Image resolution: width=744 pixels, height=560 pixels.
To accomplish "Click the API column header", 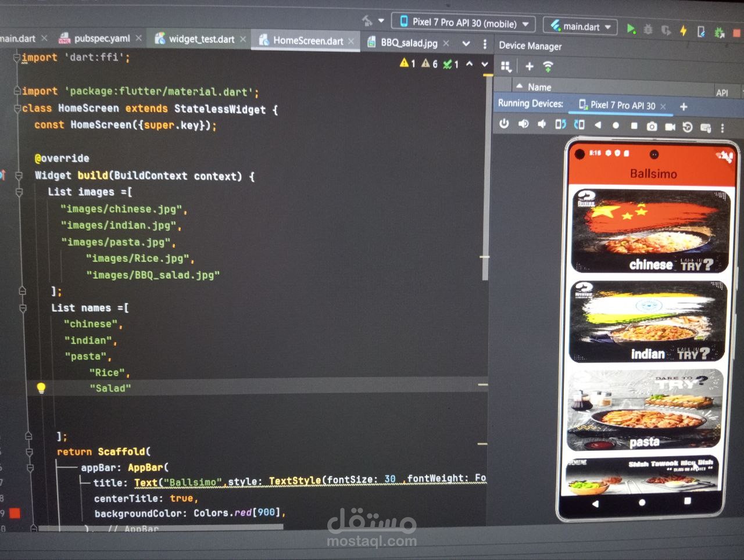I will tap(722, 92).
